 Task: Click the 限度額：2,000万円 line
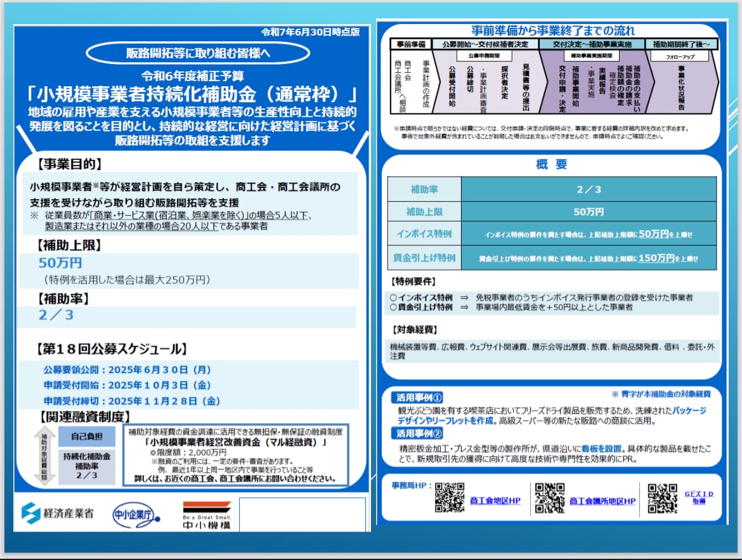click(x=188, y=453)
